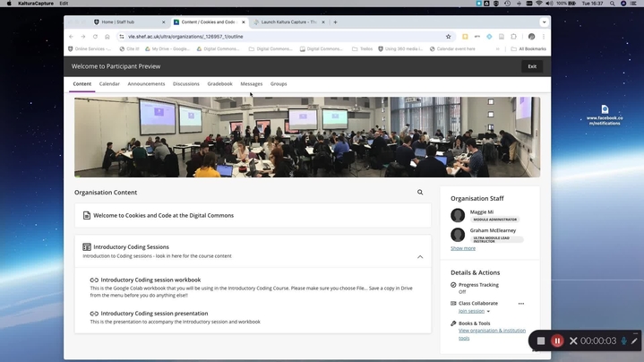This screenshot has width=644, height=362.
Task: Click the classroom banner image
Action: [307, 137]
